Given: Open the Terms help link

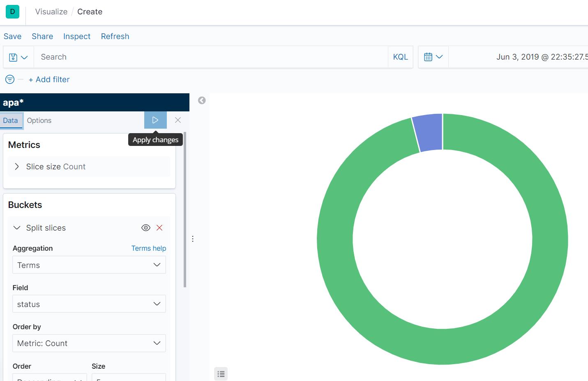Looking at the screenshot, I should coord(149,248).
